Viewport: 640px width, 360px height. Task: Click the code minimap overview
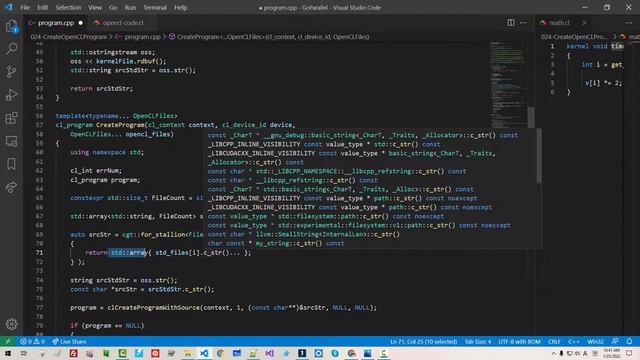508,84
